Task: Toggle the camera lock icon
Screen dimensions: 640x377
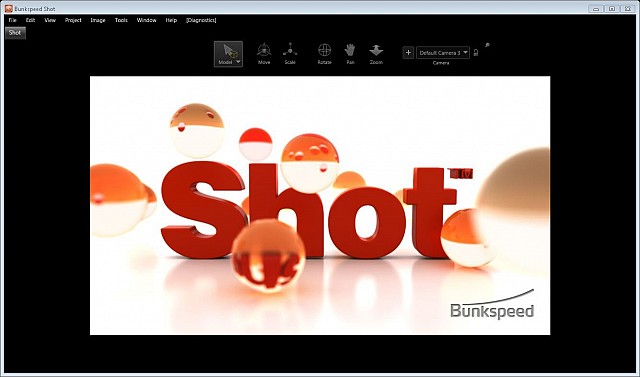Action: pos(476,53)
